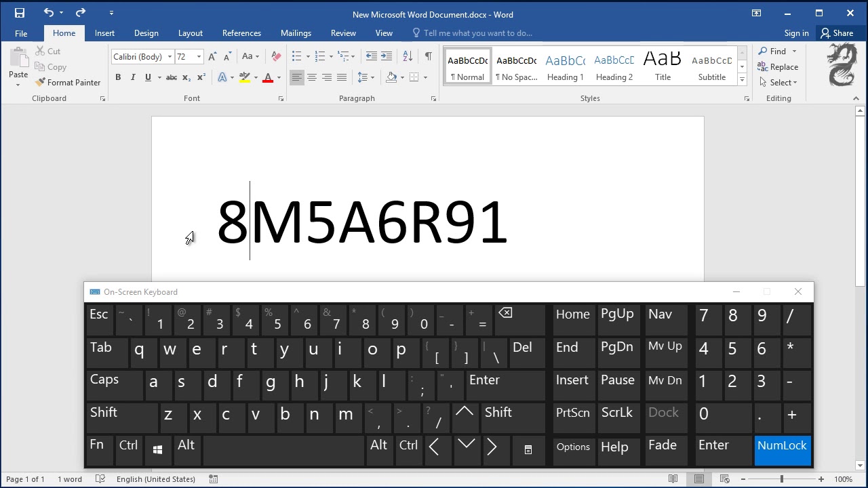Toggle ScrLk key on On-Screen Keyboard
This screenshot has width=868, height=488.
point(617,417)
